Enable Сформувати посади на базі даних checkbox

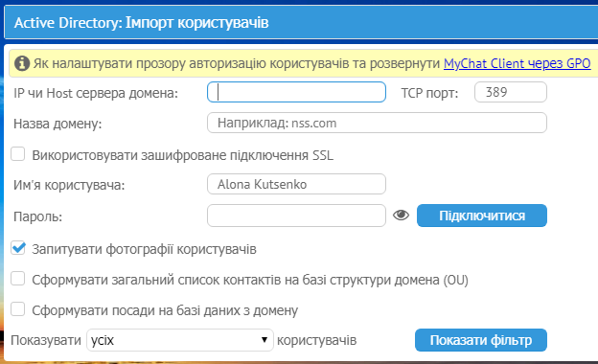(18, 309)
